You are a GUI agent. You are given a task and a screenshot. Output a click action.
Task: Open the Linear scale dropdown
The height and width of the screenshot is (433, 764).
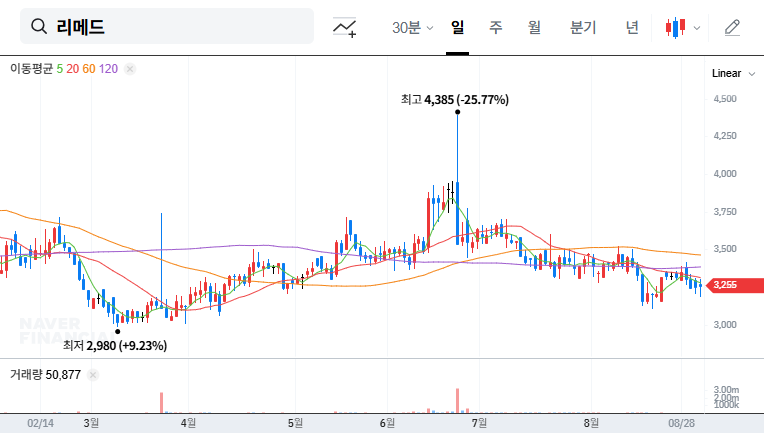tap(733, 74)
